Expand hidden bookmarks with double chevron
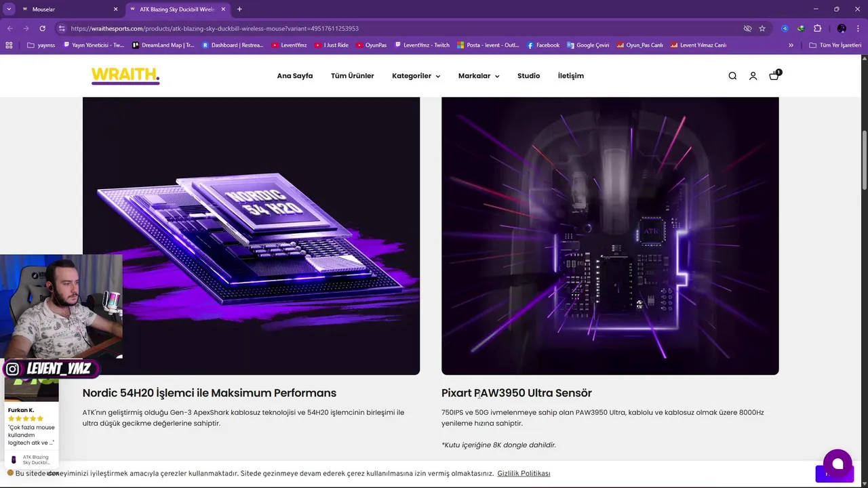Image resolution: width=868 pixels, height=488 pixels. 791,45
